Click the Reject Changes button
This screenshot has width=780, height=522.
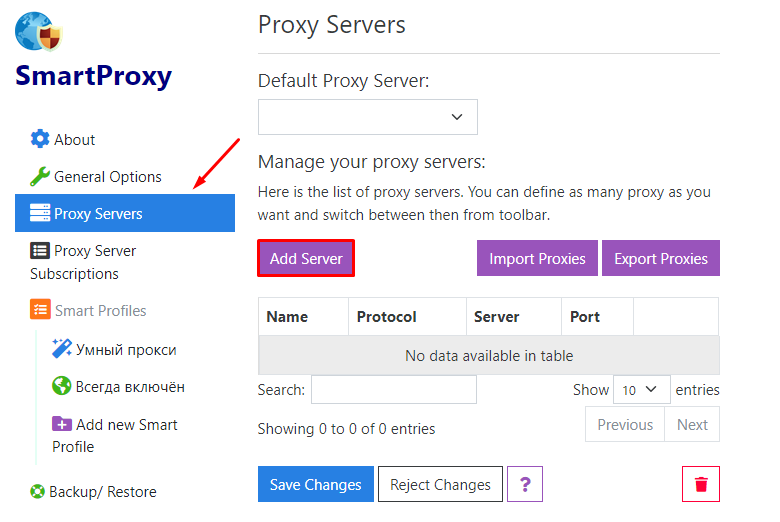[x=440, y=484]
